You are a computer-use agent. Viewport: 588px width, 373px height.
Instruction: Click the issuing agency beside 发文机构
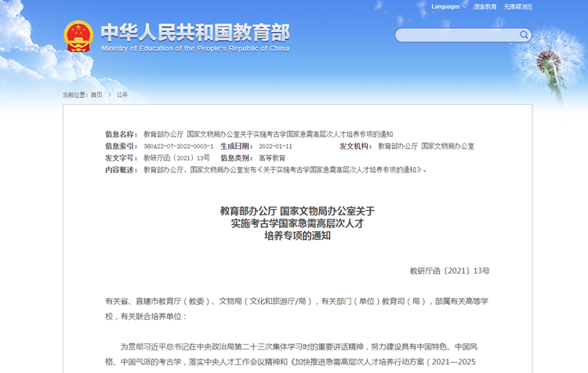coord(426,147)
